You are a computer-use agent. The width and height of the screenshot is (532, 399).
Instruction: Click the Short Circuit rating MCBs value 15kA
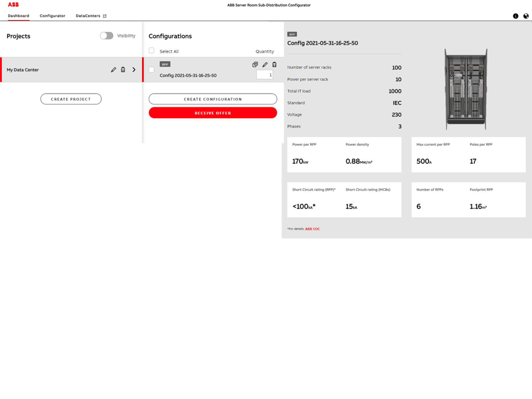click(x=351, y=206)
